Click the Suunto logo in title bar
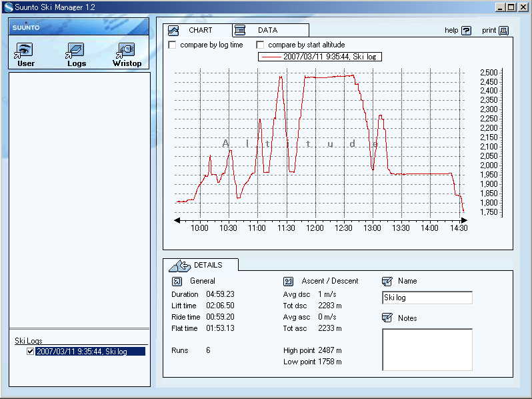The width and height of the screenshot is (532, 399). tap(9, 7)
